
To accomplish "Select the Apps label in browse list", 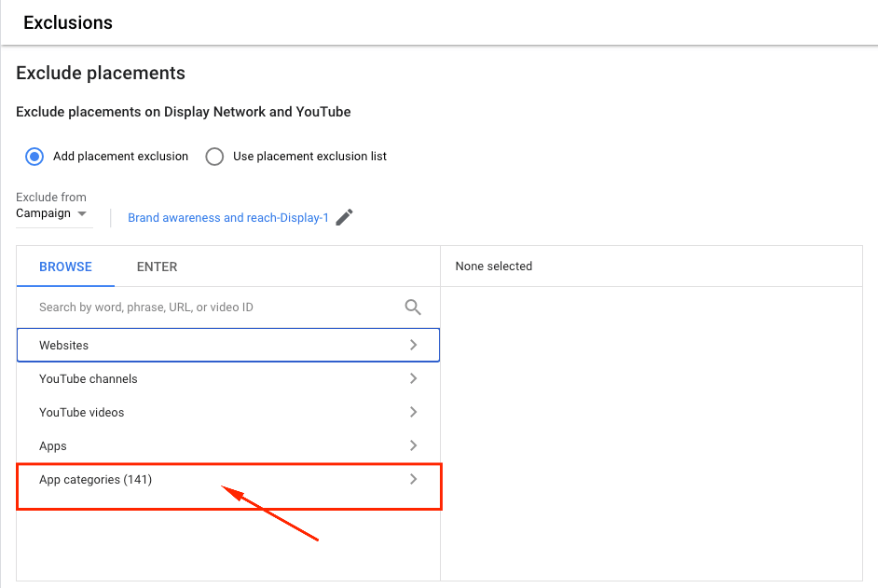I will 53,446.
